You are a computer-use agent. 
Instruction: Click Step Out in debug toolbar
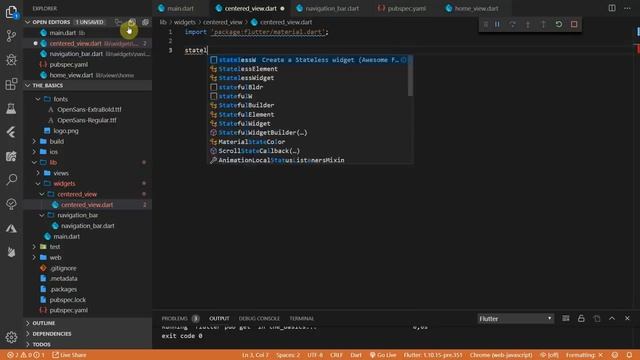click(x=543, y=24)
